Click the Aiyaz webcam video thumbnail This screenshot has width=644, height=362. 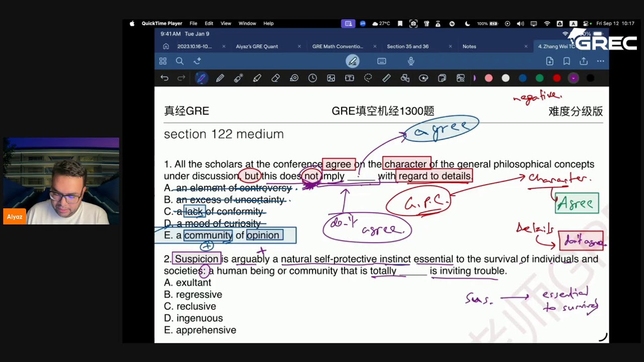61,181
